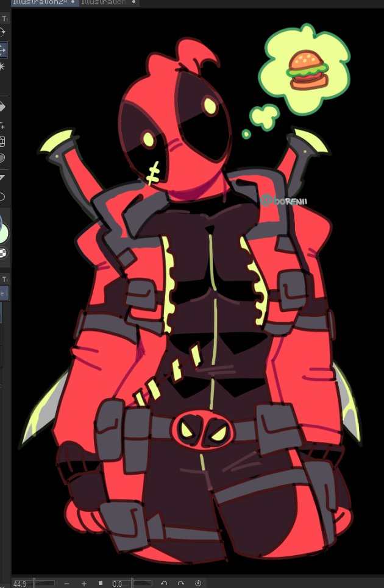
Task: Switch to the Illustration2 canvas tab
Action: [44, 2]
